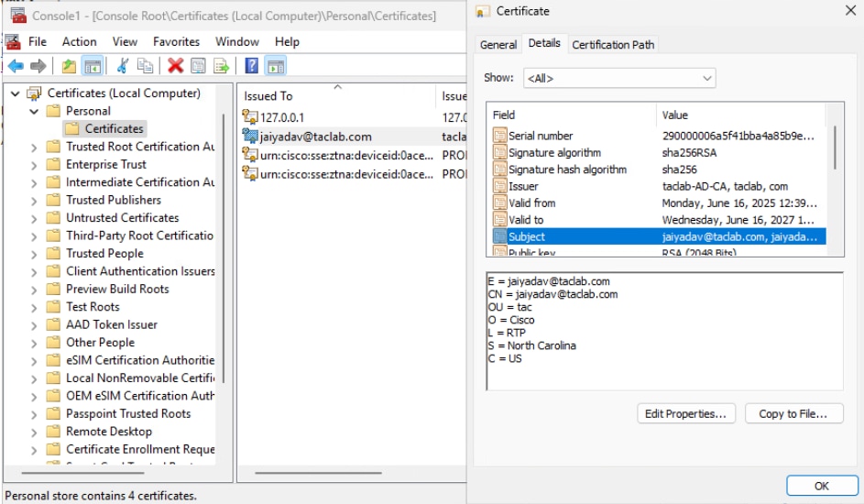
Task: Switch to the Details tab
Action: pyautogui.click(x=544, y=43)
